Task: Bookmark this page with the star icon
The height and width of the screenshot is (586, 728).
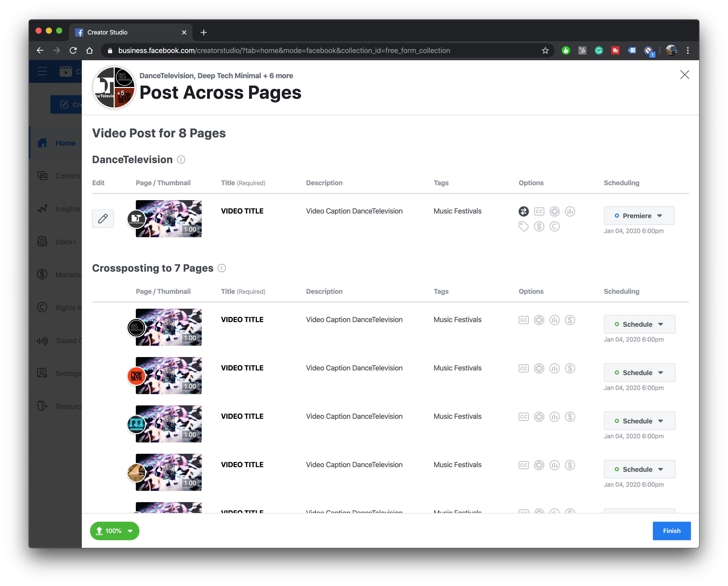Action: (545, 51)
